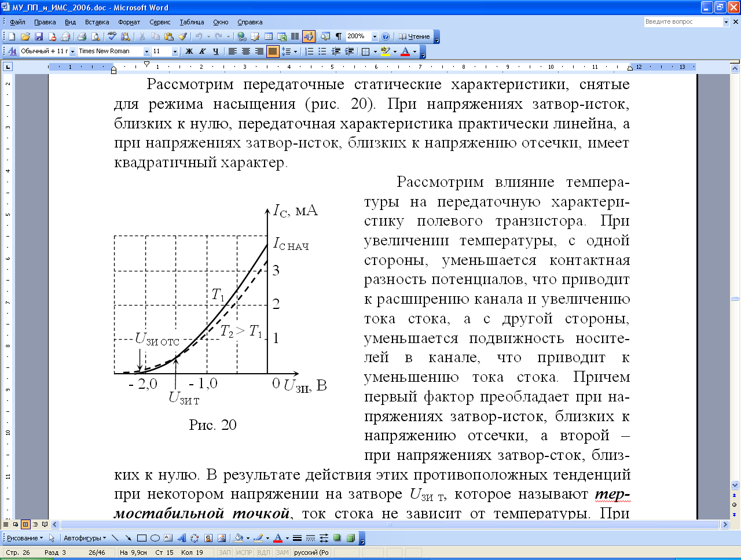741x560 pixels.
Task: Start a numbered list
Action: pyautogui.click(x=309, y=51)
